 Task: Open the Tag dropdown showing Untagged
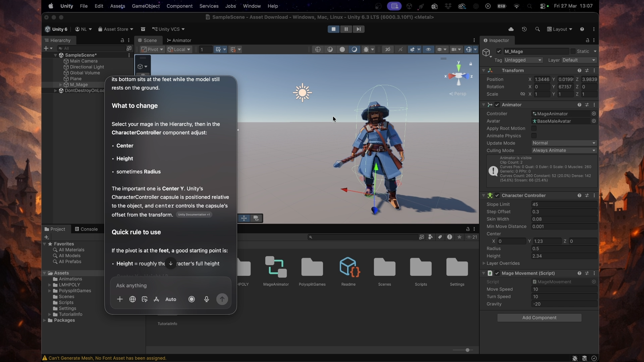coord(523,60)
